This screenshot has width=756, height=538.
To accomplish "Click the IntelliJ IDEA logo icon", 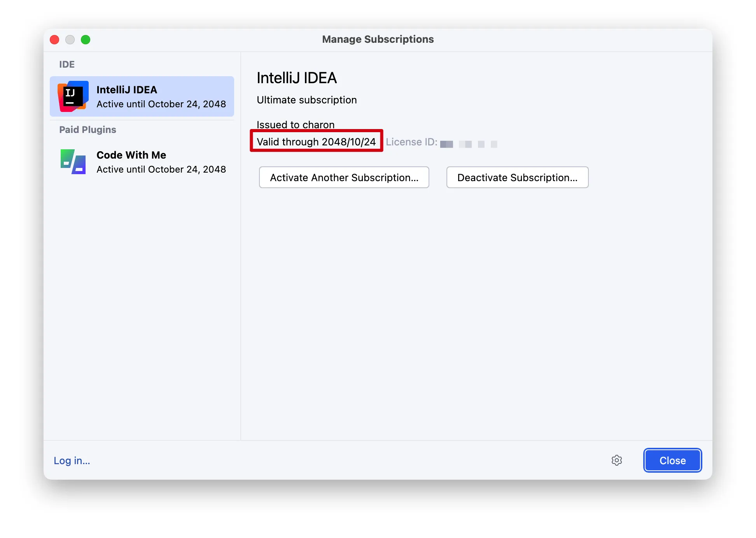I will pyautogui.click(x=73, y=96).
